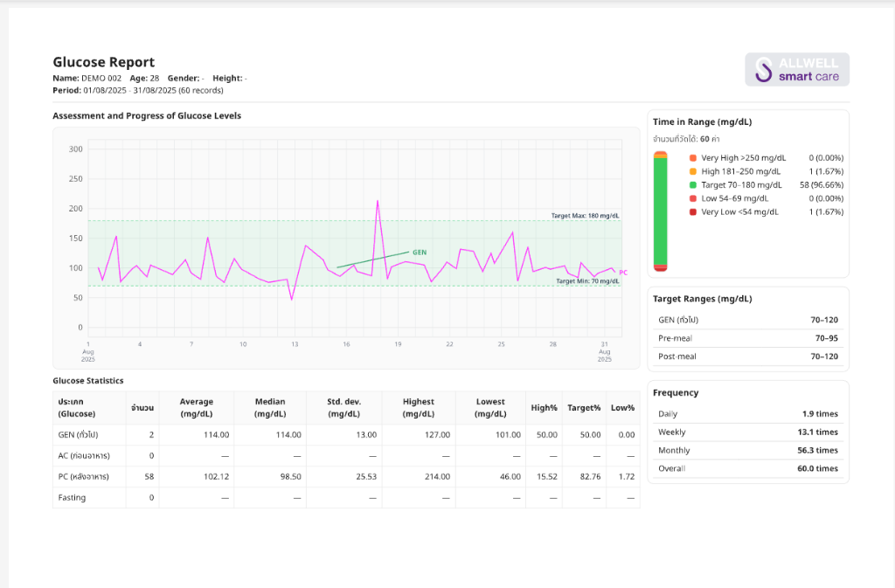Select the Fasting row in statistics table
This screenshot has width=895, height=588.
tap(346, 498)
